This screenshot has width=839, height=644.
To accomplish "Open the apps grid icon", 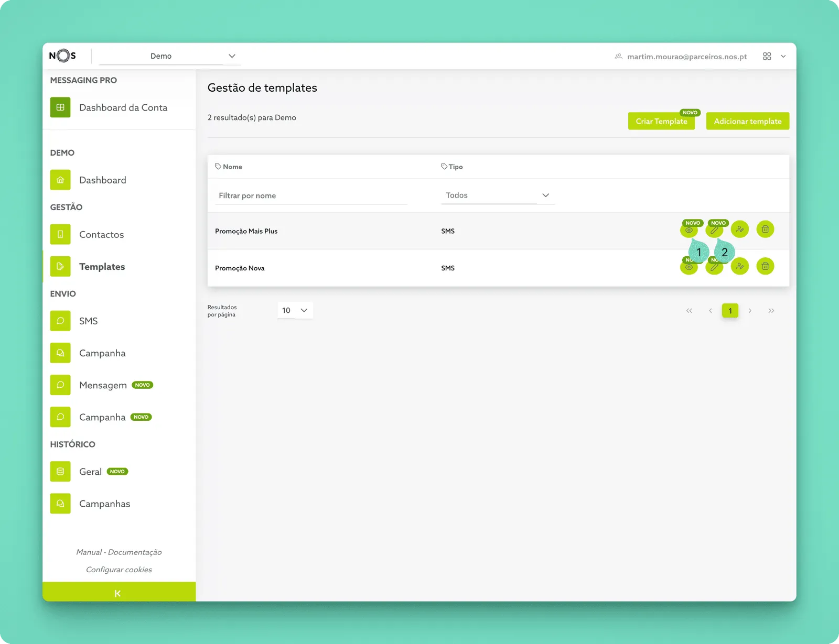I will click(767, 56).
